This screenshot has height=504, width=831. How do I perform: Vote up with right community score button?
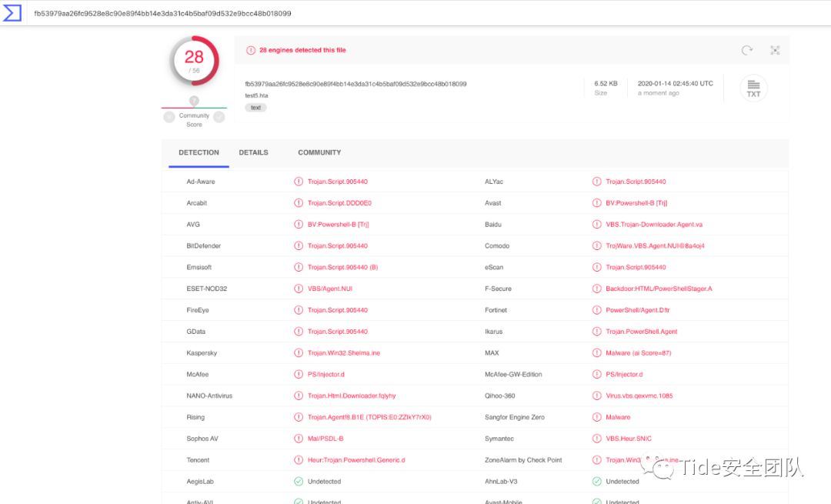click(x=219, y=117)
